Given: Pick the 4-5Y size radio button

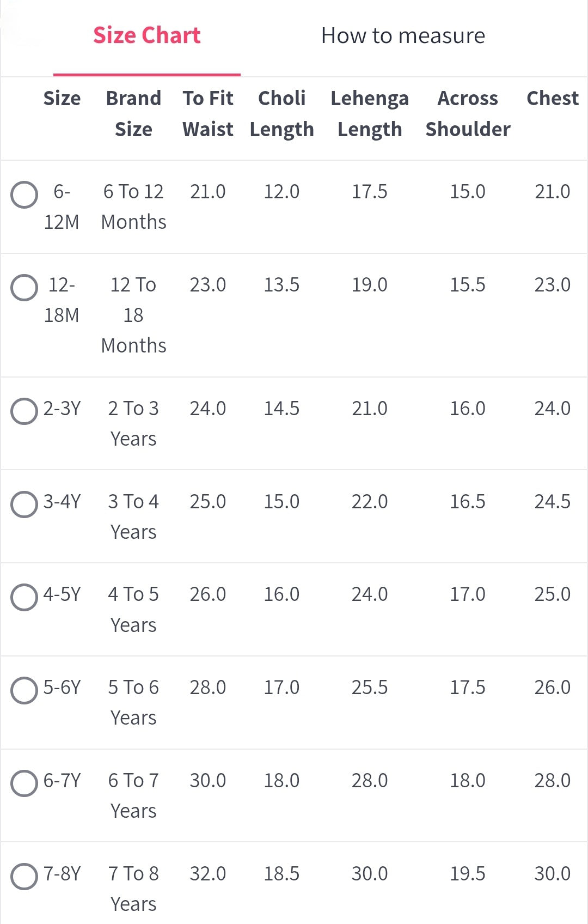Looking at the screenshot, I should pos(24,598).
